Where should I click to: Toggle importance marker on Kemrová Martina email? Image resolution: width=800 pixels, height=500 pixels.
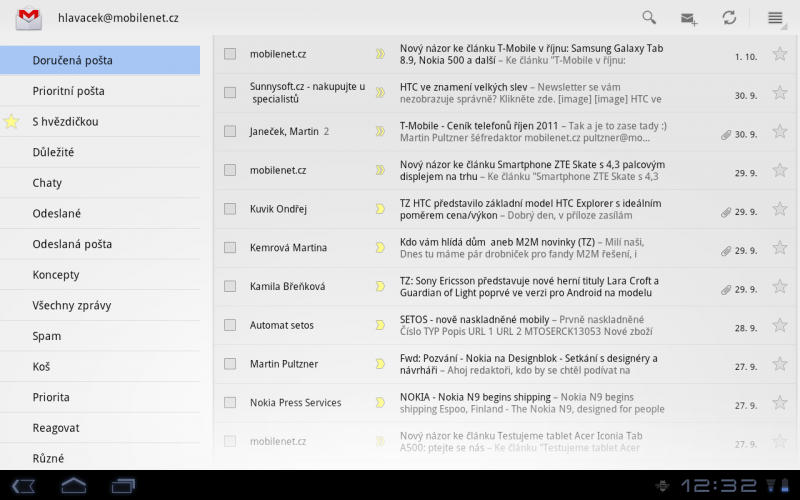(x=380, y=247)
